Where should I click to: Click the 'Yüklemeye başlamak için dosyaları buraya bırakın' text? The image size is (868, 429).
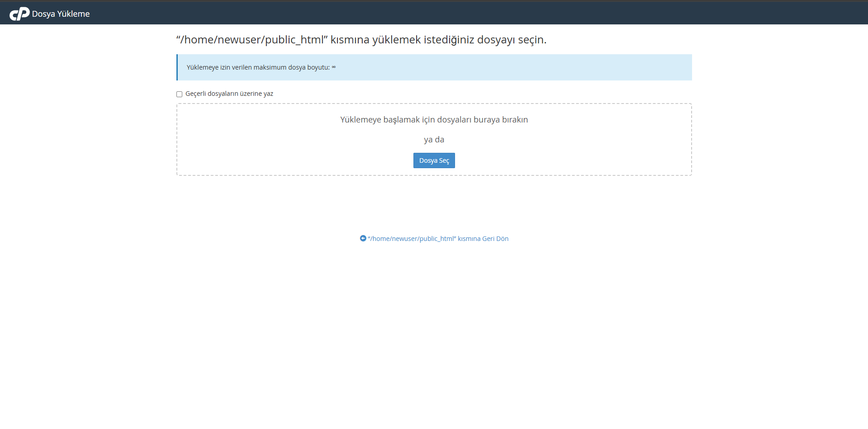coord(434,120)
